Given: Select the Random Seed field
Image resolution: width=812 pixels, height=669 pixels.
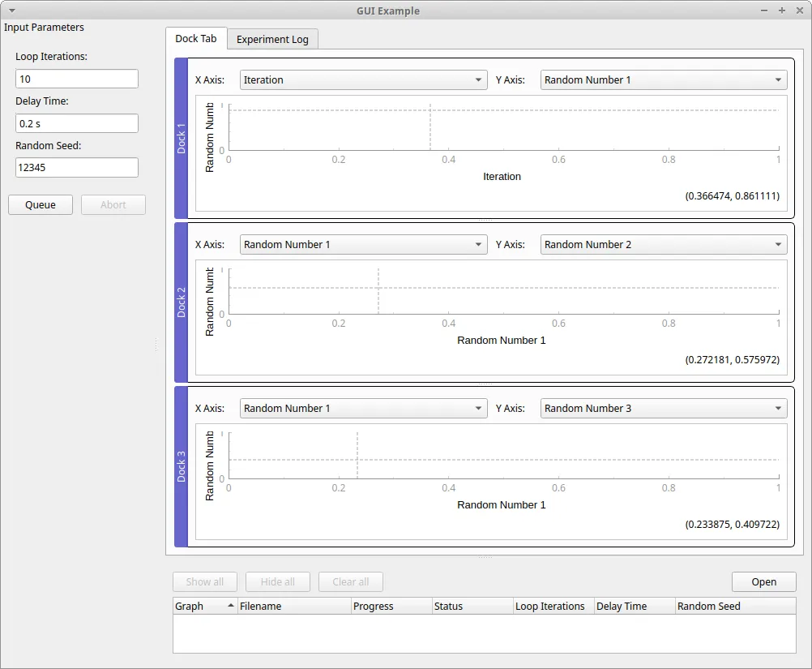Looking at the screenshot, I should 76,167.
